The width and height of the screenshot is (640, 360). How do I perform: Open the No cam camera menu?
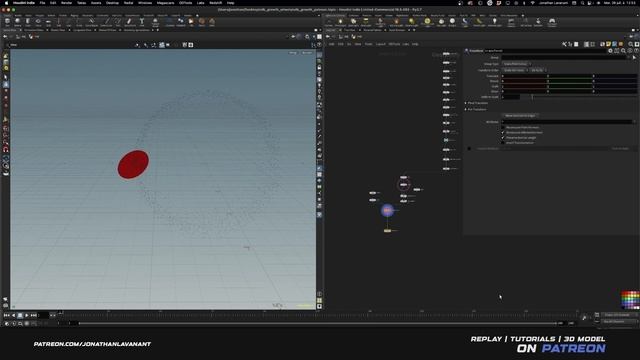(x=307, y=53)
